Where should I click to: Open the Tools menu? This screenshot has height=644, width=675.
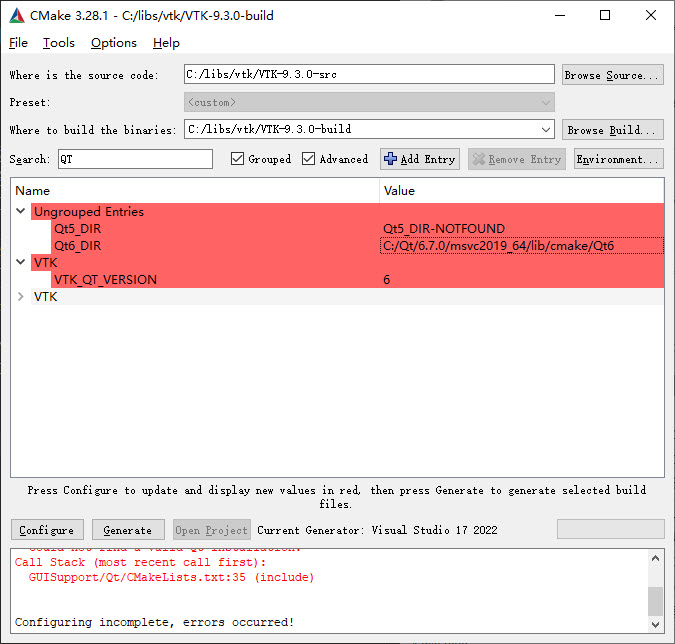[x=59, y=43]
